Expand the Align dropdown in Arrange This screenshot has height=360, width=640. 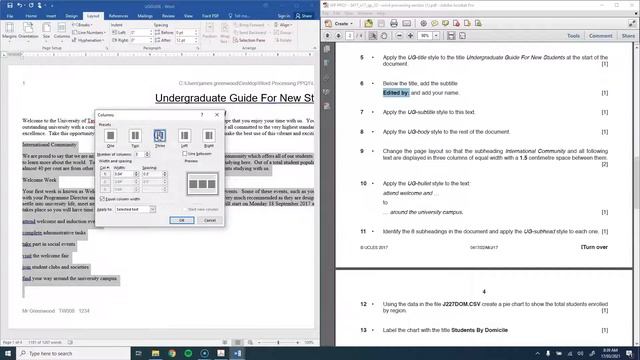point(283,25)
